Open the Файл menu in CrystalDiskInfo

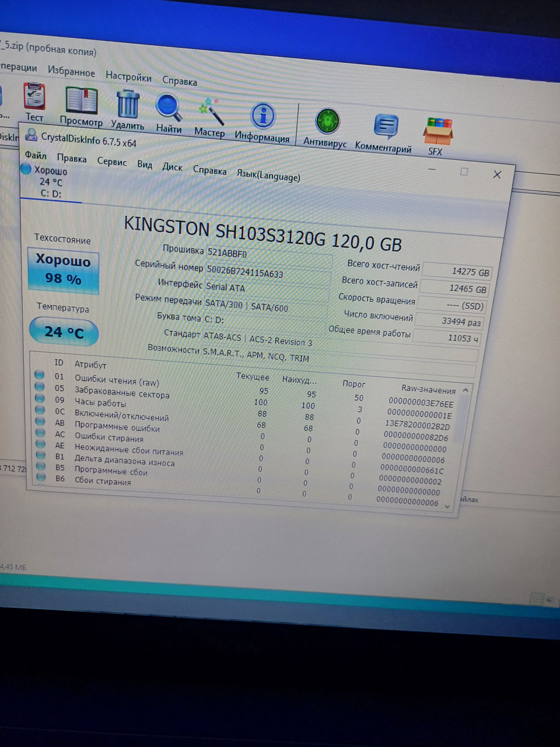point(36,155)
